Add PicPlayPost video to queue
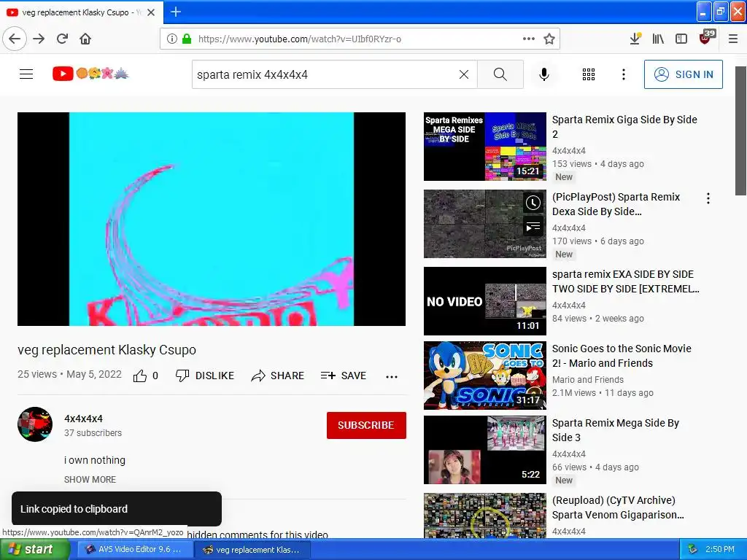 click(x=533, y=227)
